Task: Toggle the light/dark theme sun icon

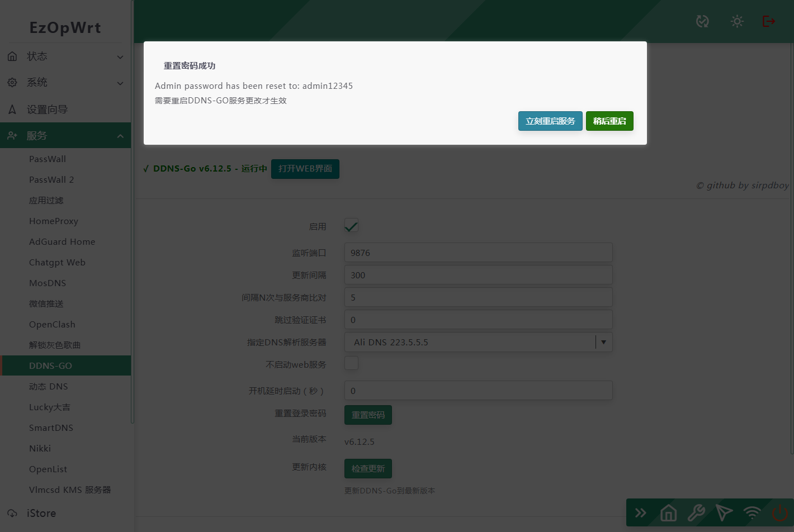Action: coord(737,21)
